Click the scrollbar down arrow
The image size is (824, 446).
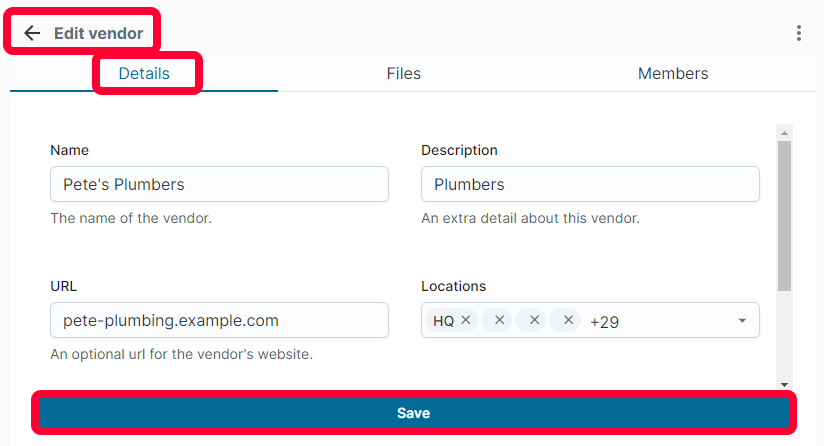coord(784,385)
